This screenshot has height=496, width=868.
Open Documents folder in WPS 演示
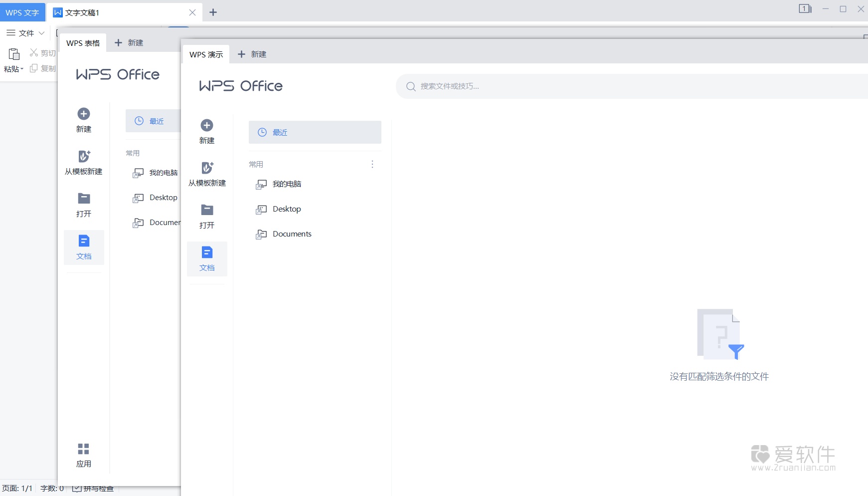[292, 234]
